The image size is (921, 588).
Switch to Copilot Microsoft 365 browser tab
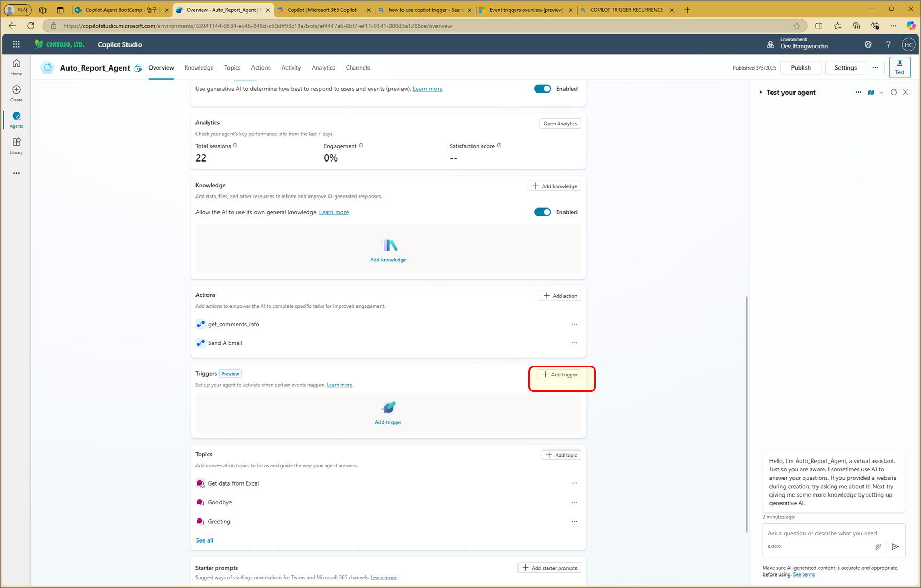pyautogui.click(x=323, y=10)
